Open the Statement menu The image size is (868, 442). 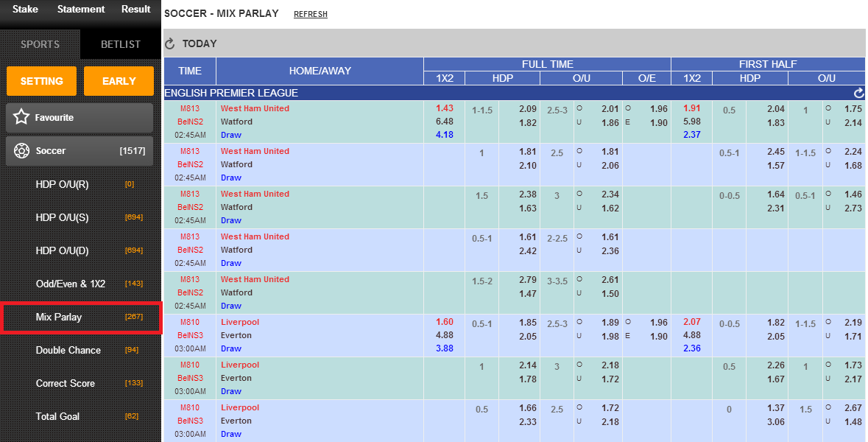(81, 9)
